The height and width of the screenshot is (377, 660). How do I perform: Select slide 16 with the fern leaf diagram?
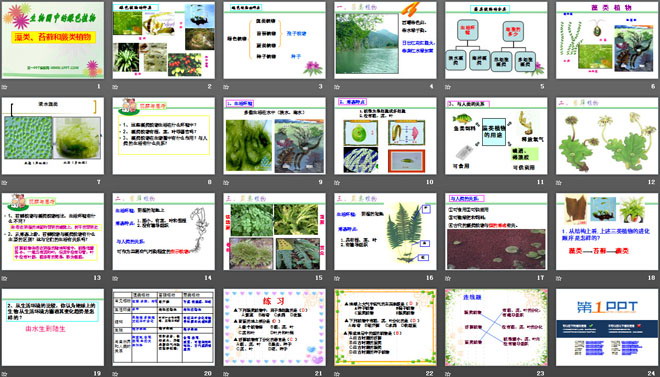(386, 231)
